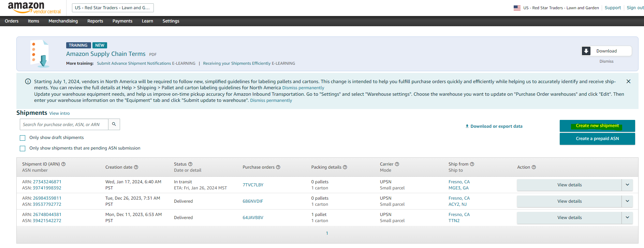Click the download arrow icon in training banner
This screenshot has width=644, height=248.
tap(586, 51)
